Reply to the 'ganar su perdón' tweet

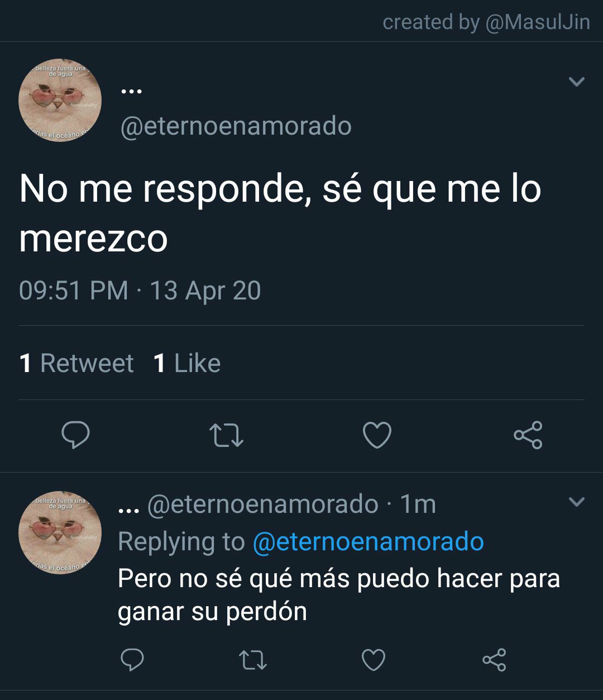pyautogui.click(x=132, y=660)
